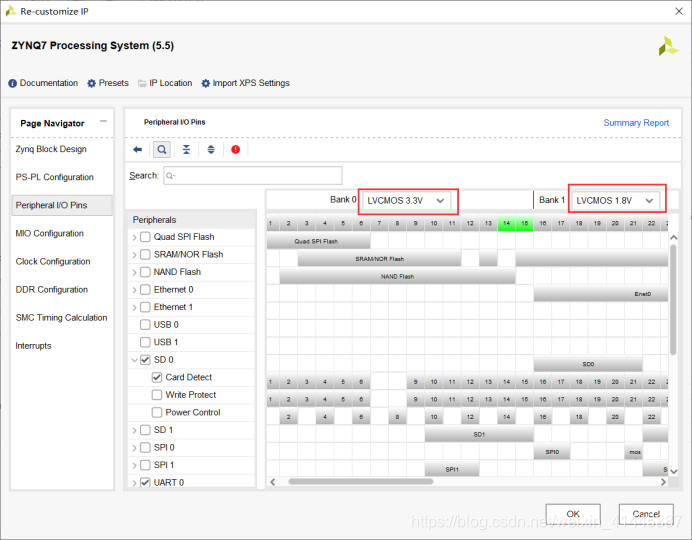The height and width of the screenshot is (540, 692).
Task: Enable the SPI 1 checkbox
Action: click(145, 465)
